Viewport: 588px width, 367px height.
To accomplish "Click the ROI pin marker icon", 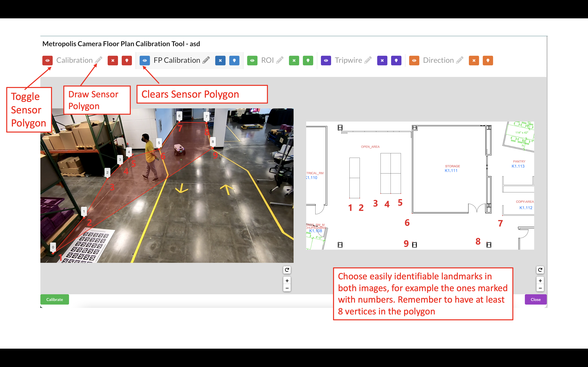I will click(308, 60).
